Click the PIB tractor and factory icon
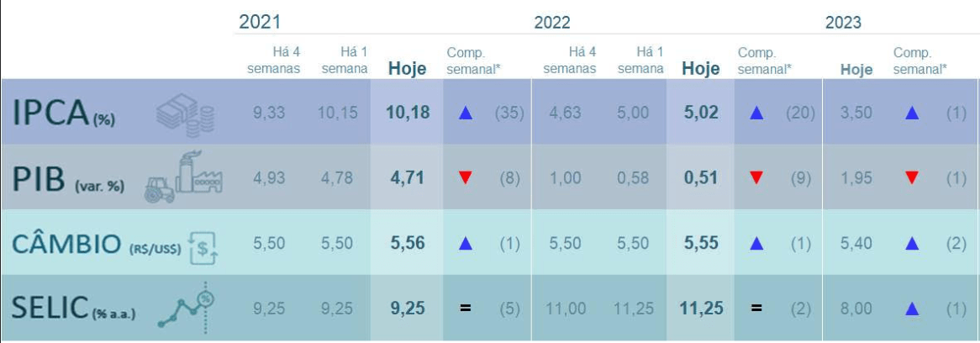 tap(183, 177)
